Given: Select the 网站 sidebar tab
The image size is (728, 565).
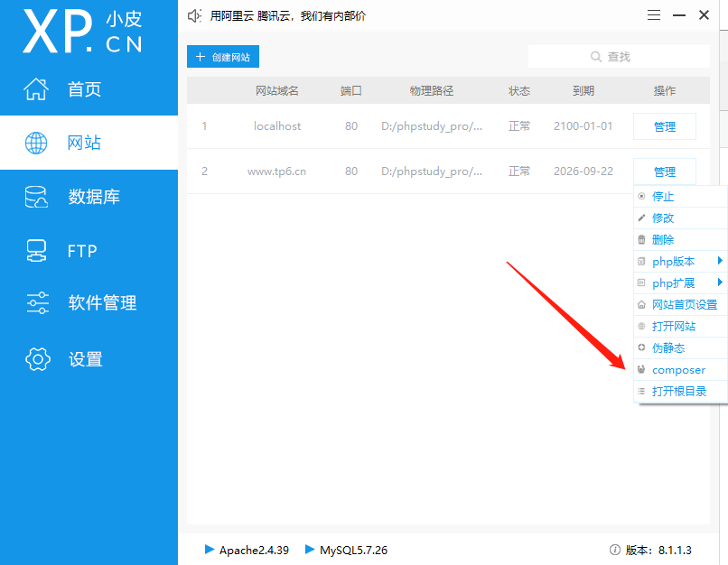Looking at the screenshot, I should pyautogui.click(x=89, y=143).
